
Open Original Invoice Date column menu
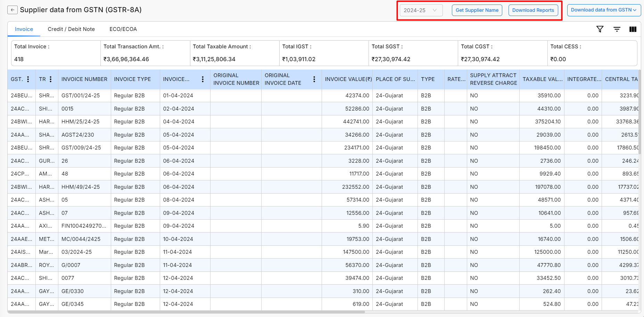point(314,79)
